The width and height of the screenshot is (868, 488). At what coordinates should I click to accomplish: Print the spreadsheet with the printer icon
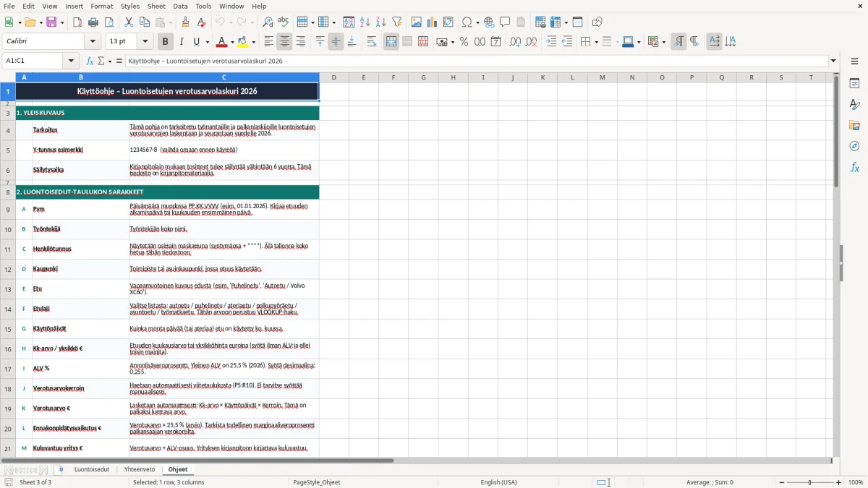pos(93,22)
